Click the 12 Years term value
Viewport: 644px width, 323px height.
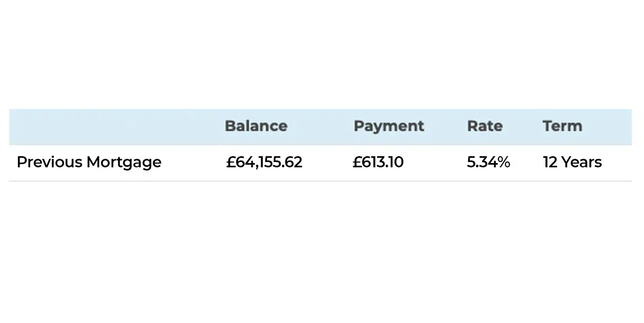[x=572, y=162]
